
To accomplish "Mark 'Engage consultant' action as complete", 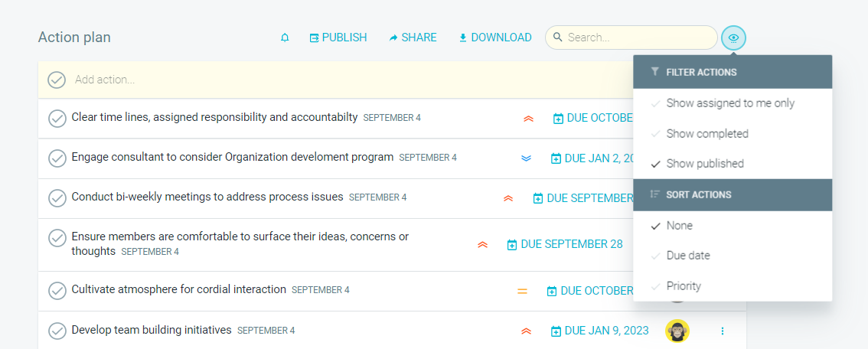I will (x=57, y=158).
